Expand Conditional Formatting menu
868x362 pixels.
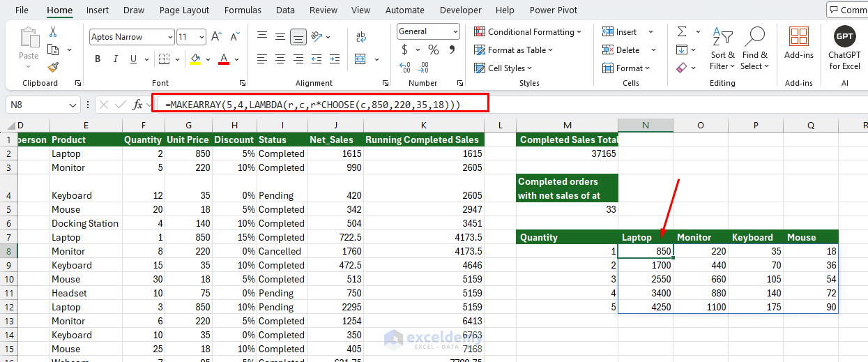coord(528,31)
